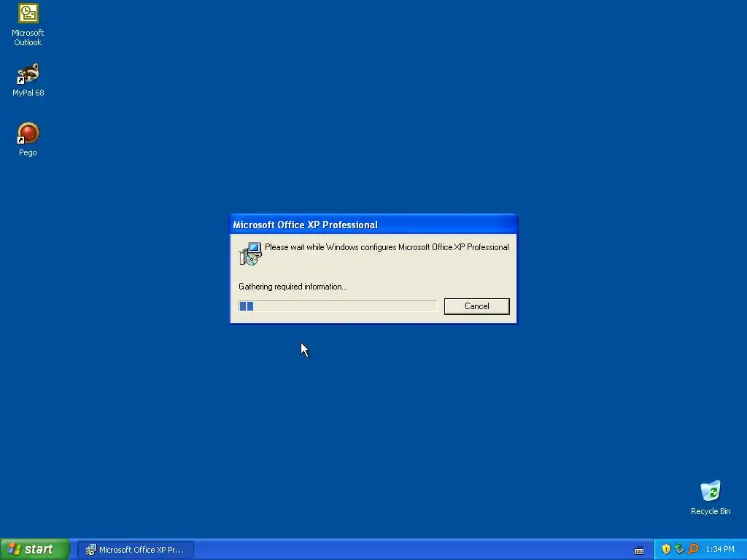747x560 pixels.
Task: Open the on-screen keyboard language bar icon
Action: tap(639, 550)
